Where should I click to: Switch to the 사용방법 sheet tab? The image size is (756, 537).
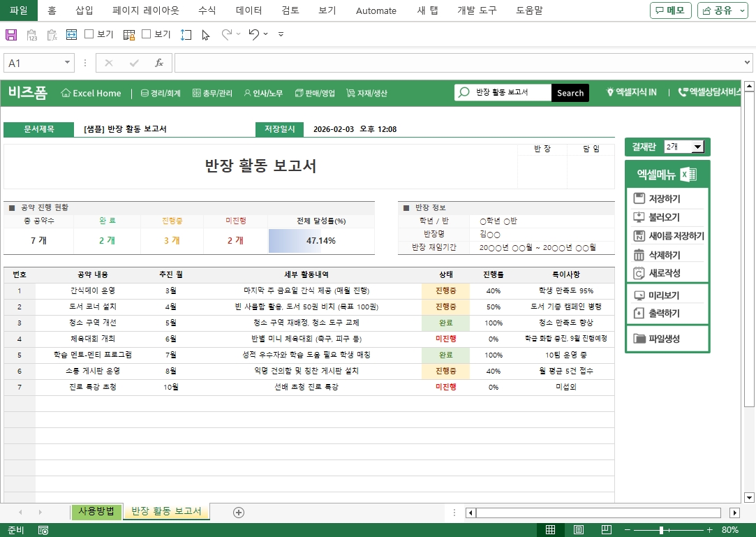pyautogui.click(x=96, y=512)
